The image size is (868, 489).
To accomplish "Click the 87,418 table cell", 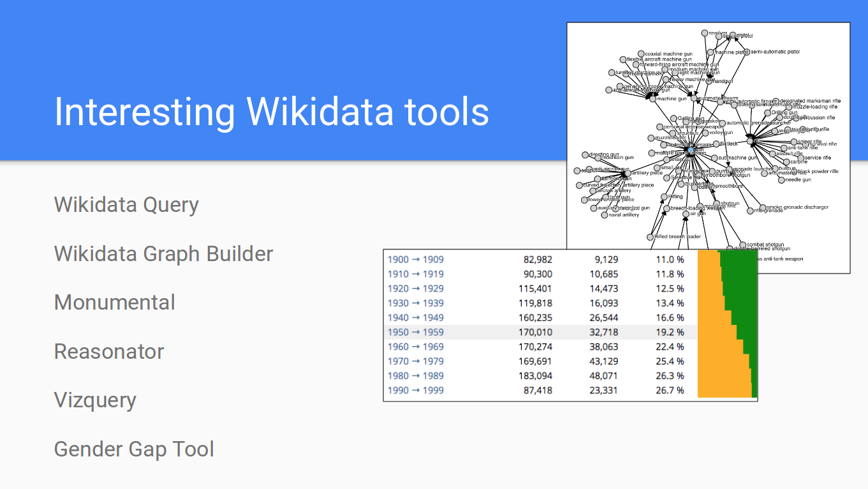I will pyautogui.click(x=538, y=390).
